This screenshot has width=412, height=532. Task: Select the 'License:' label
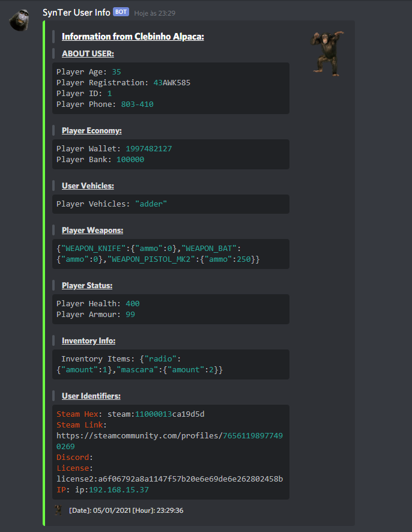click(x=74, y=468)
